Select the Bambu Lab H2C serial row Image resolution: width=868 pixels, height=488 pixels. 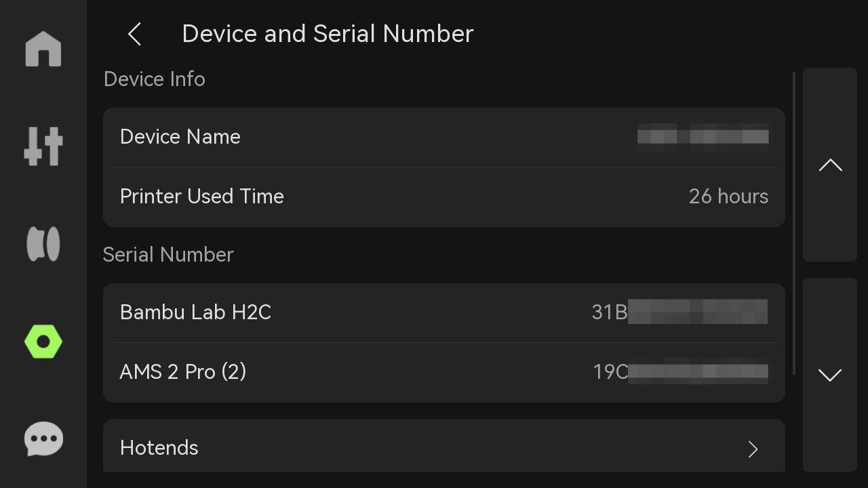tap(444, 312)
